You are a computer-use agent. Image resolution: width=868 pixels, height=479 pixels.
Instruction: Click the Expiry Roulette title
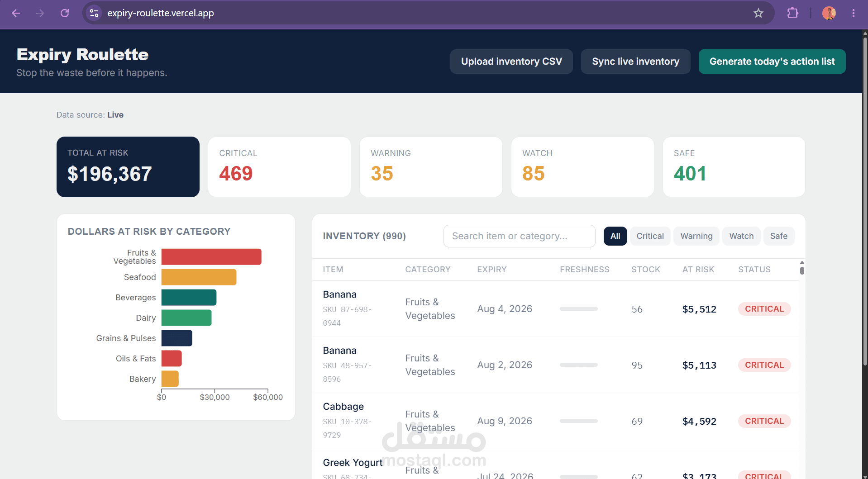coord(82,55)
